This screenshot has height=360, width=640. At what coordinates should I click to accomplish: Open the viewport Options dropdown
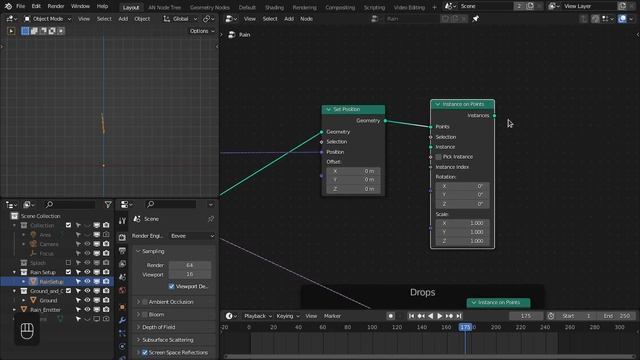202,31
